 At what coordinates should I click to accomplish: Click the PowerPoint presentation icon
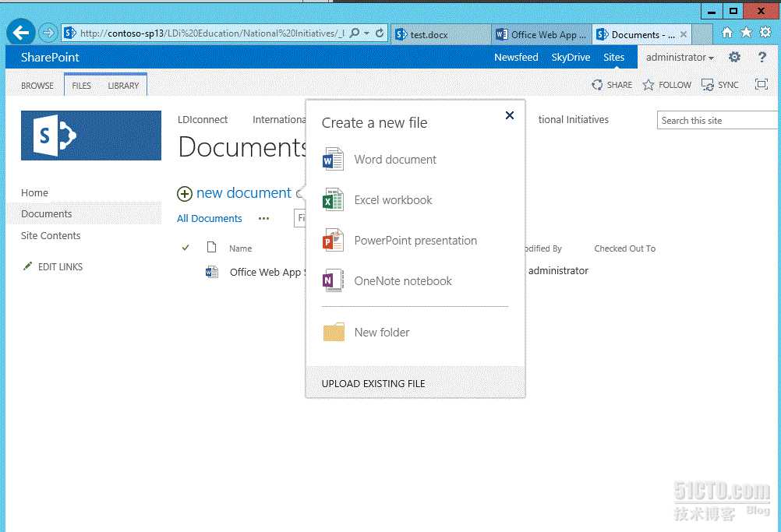(x=334, y=241)
